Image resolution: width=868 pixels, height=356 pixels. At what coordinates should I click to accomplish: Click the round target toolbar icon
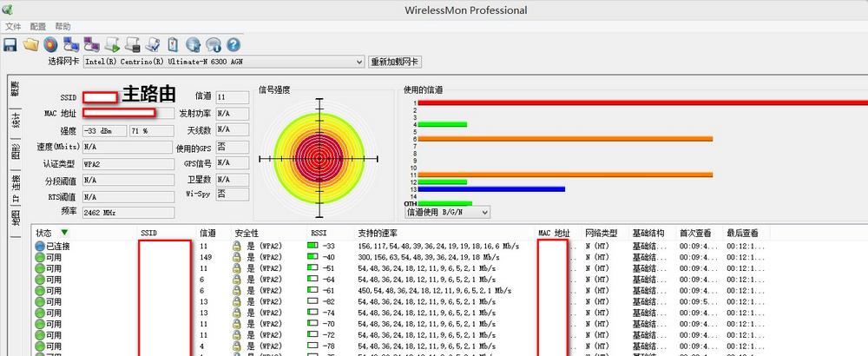point(50,44)
